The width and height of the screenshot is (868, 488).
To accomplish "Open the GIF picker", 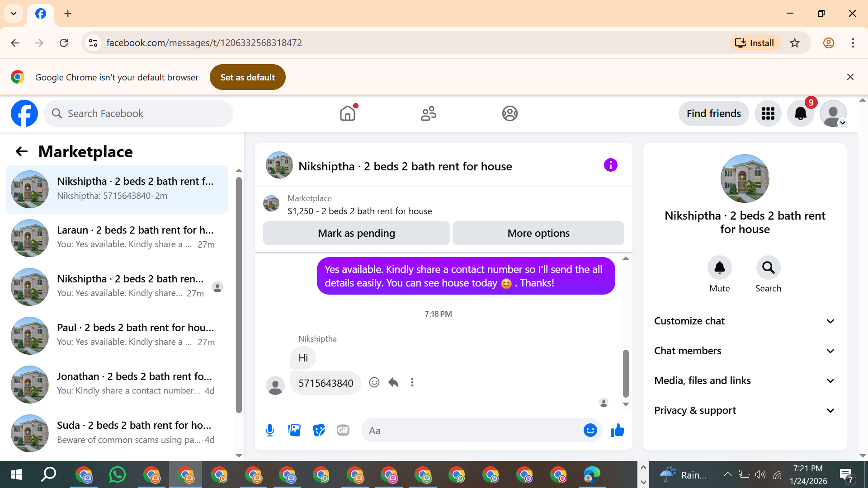I will [343, 430].
